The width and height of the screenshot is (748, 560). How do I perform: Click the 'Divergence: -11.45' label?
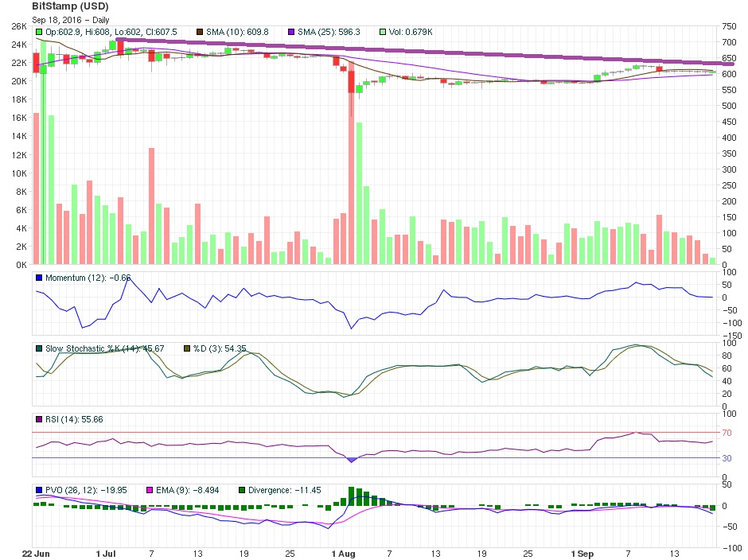pos(284,490)
